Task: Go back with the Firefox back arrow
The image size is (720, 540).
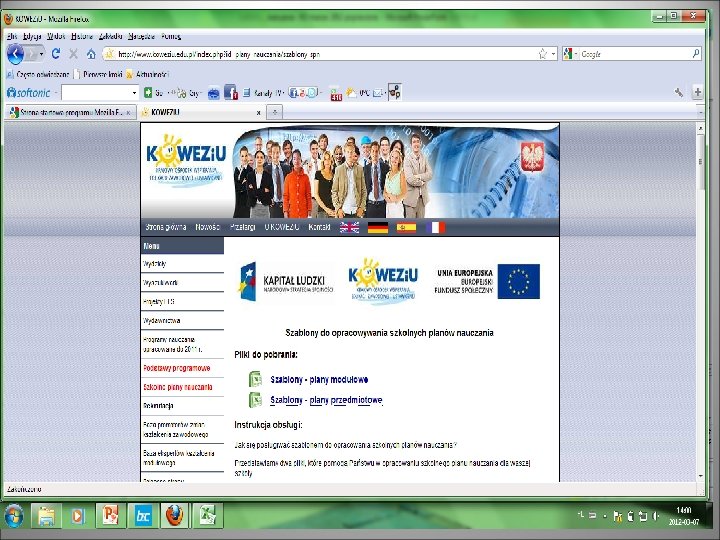Action: [15, 54]
